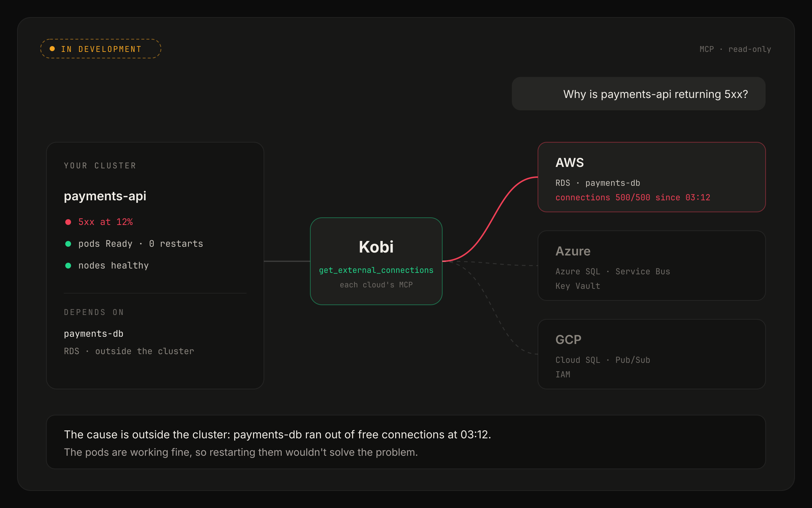Screen dimensions: 812x508
Task: Select the AWS cloud card heading
Action: coord(569,163)
